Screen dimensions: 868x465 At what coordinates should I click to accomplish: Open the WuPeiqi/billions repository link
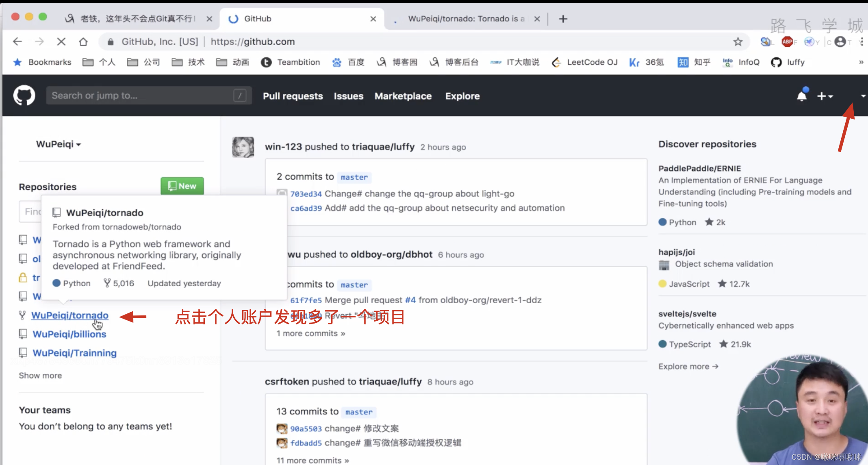69,334
